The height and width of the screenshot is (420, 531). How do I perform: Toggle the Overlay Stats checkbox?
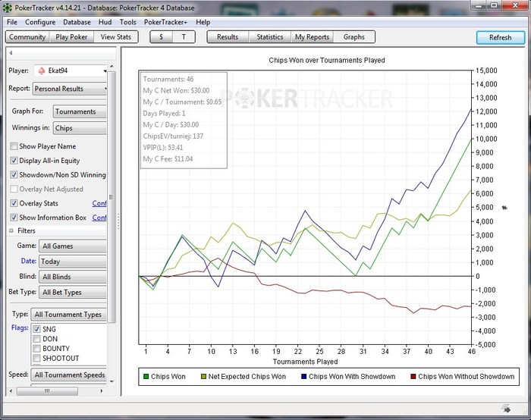[14, 203]
